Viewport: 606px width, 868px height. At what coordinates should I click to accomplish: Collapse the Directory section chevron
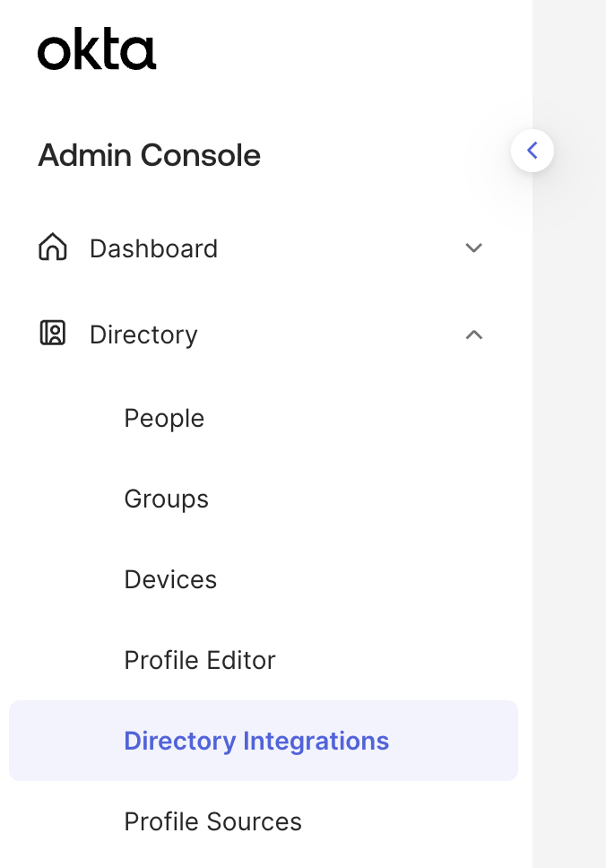coord(473,334)
